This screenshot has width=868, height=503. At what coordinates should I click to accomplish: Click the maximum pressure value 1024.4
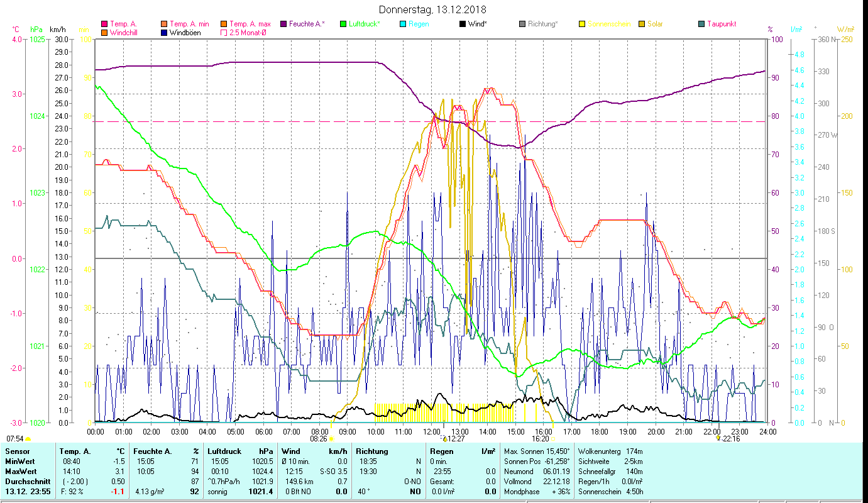pos(262,472)
